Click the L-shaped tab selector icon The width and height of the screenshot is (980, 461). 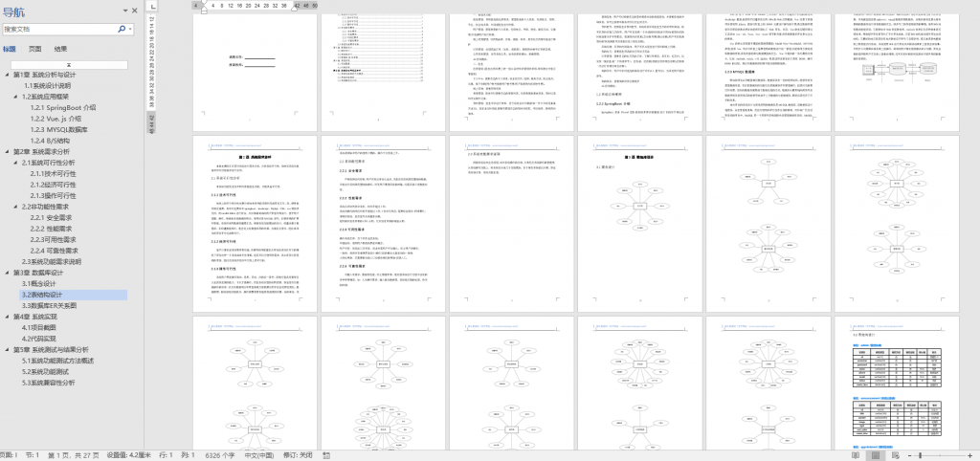pos(153,6)
